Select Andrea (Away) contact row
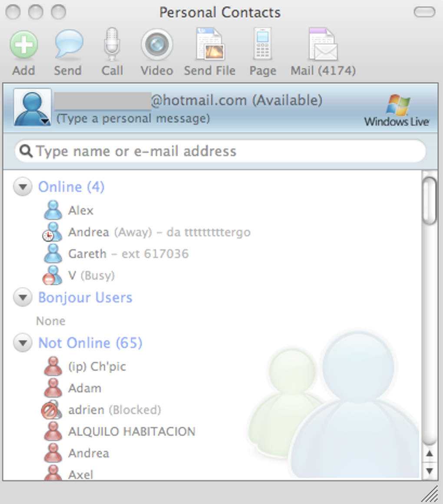Image resolution: width=443 pixels, height=504 pixels. point(159,232)
